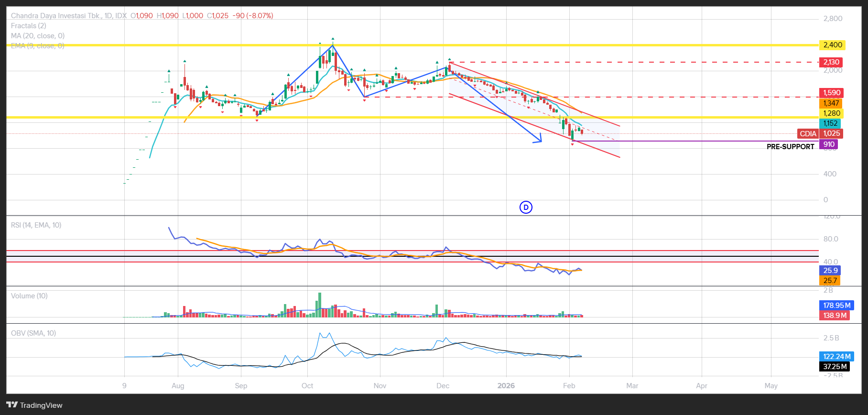This screenshot has width=868, height=415.
Task: Open the OBV (SMA, 10) pane legend
Action: (33, 333)
